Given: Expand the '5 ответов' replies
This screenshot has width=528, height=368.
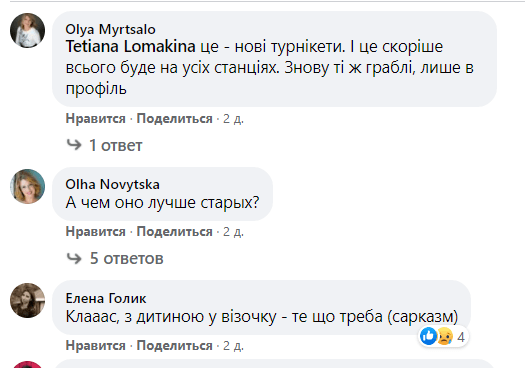Looking at the screenshot, I should (126, 259).
